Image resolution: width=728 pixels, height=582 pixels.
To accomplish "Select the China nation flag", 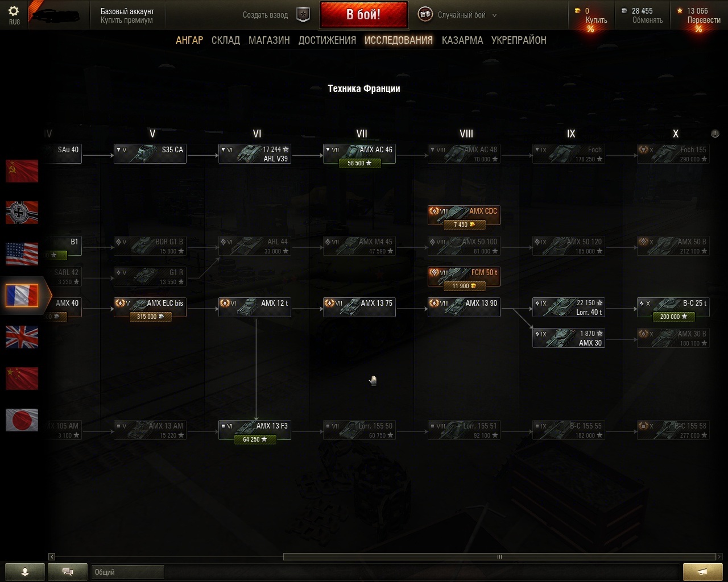I will click(x=22, y=379).
